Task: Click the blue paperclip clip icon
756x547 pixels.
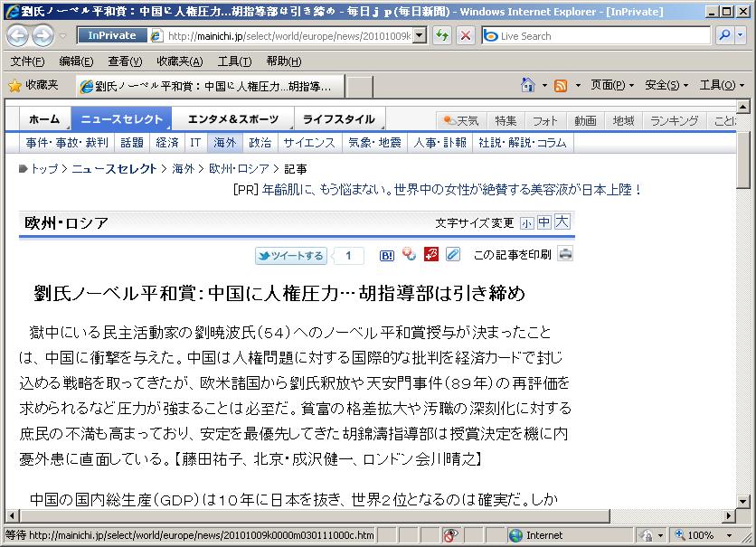Action: click(453, 255)
